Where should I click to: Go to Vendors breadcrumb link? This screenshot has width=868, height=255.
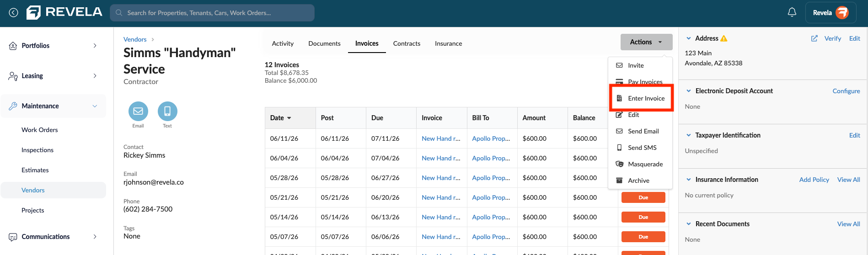[x=135, y=39]
